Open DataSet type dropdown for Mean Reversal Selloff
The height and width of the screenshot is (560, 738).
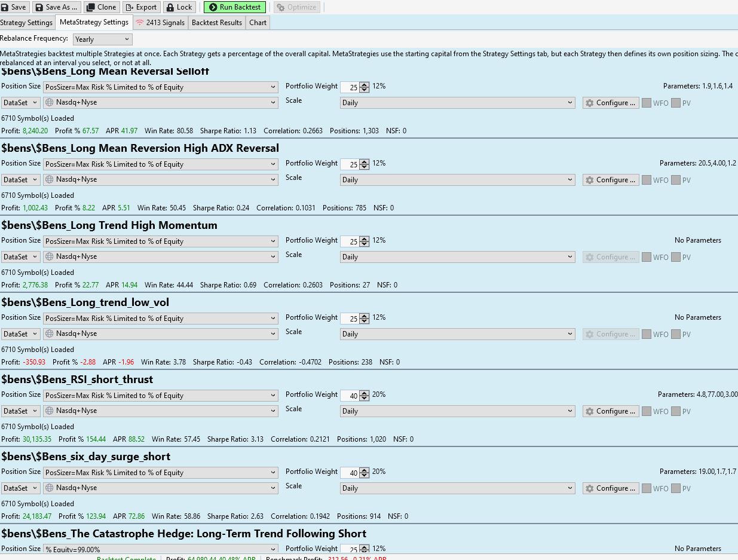[20, 103]
